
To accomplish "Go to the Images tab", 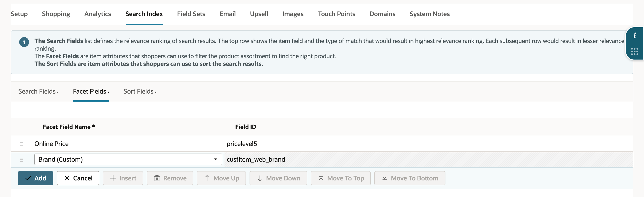I will coord(293,14).
